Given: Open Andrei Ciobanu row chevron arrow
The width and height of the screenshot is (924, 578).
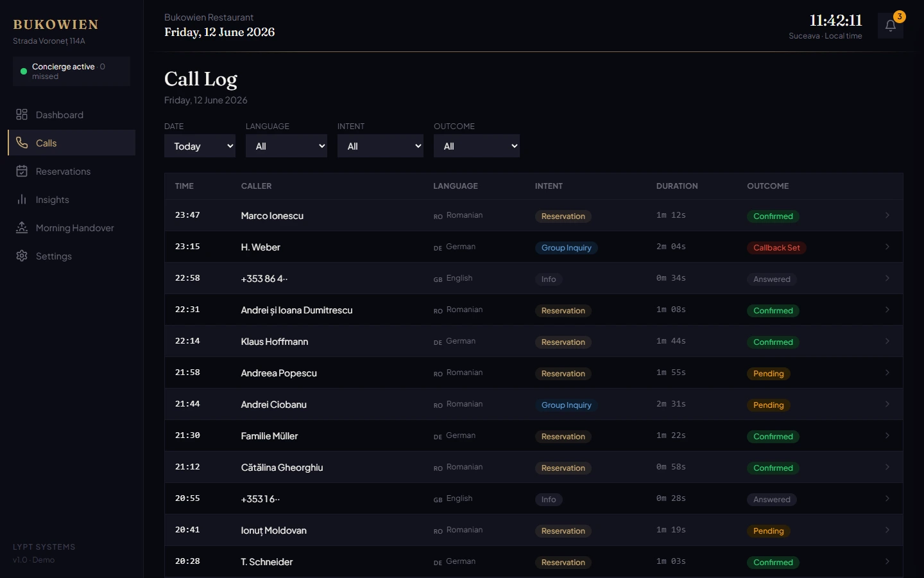Looking at the screenshot, I should tap(887, 404).
